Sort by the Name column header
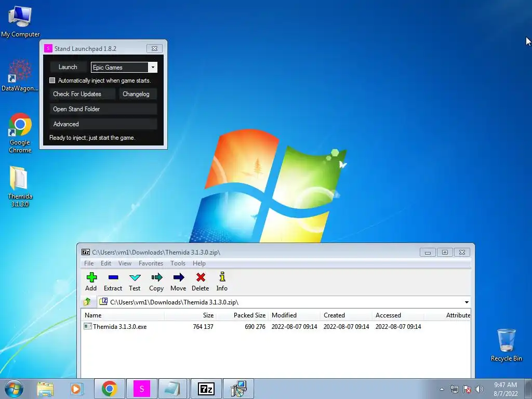The width and height of the screenshot is (532, 399). (x=123, y=315)
